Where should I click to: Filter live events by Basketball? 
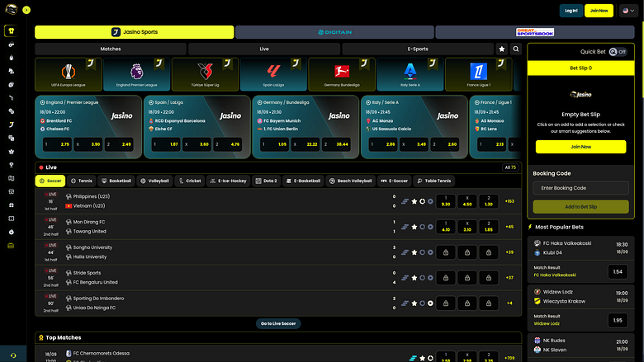pos(116,181)
